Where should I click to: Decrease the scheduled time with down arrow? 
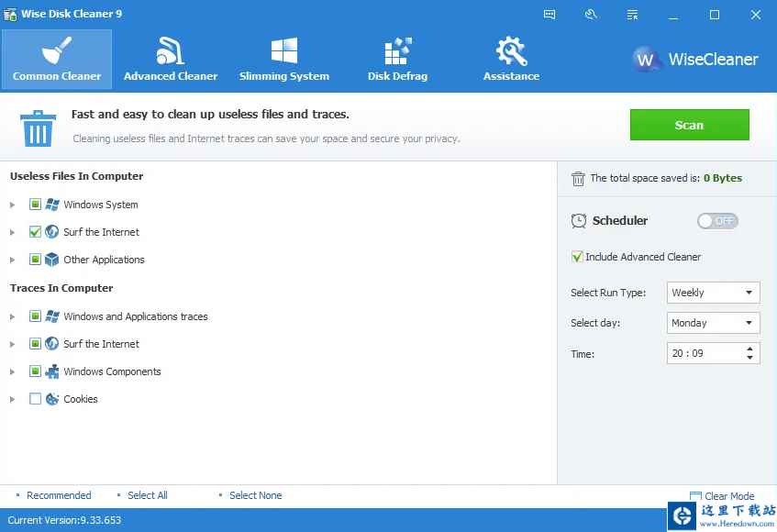[x=749, y=357]
